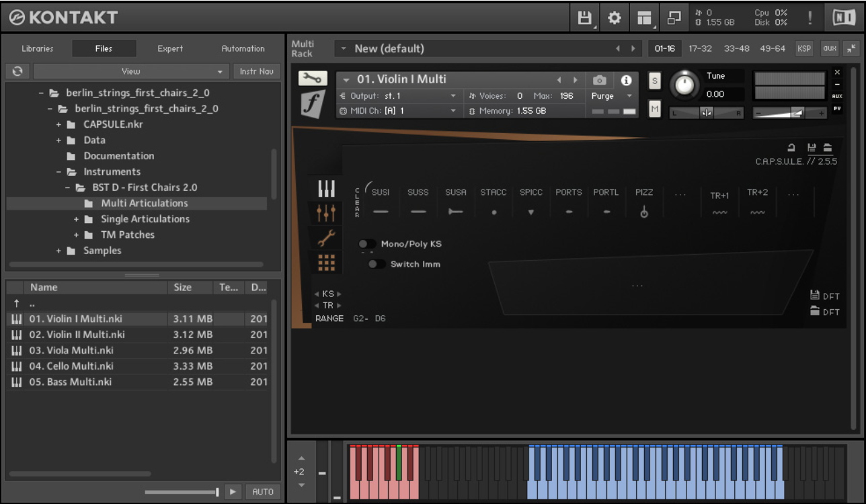Open the save (floppy disk) menu

[x=585, y=18]
